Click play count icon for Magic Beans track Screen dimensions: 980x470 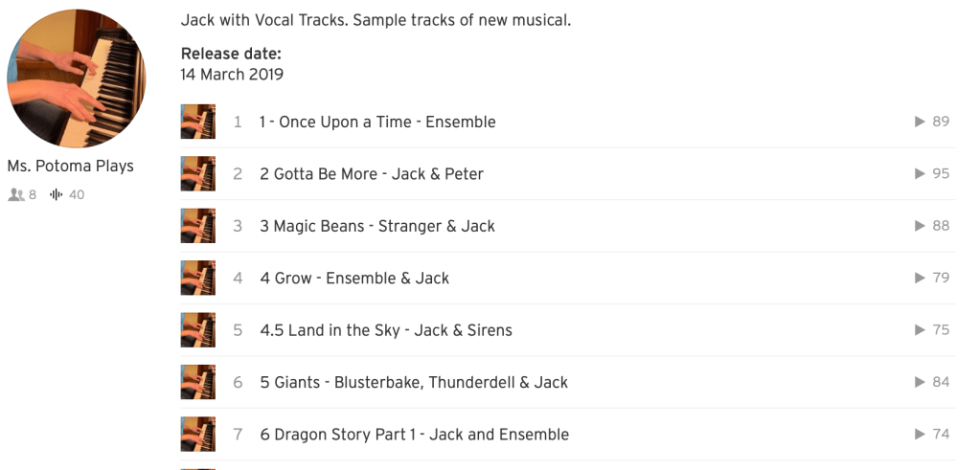tap(920, 226)
